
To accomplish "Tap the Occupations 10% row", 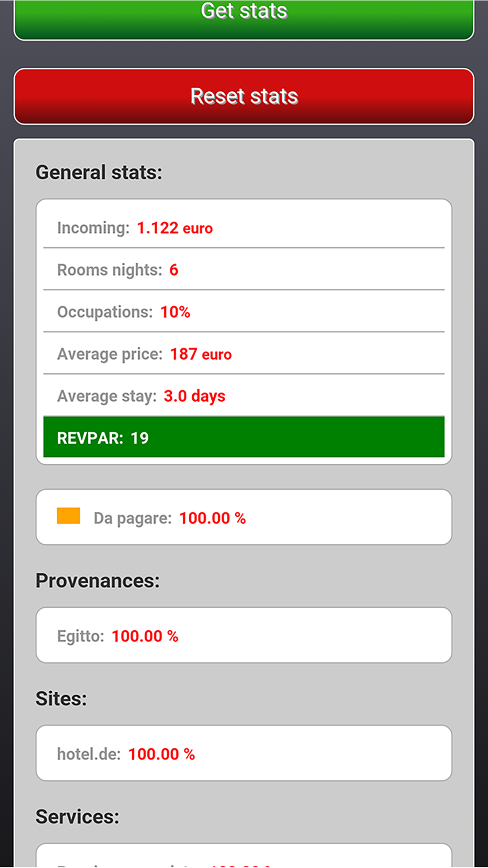I will click(x=244, y=311).
